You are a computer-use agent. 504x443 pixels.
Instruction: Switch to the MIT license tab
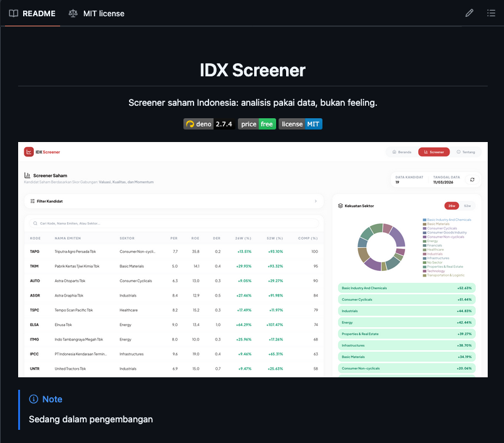pyautogui.click(x=96, y=14)
